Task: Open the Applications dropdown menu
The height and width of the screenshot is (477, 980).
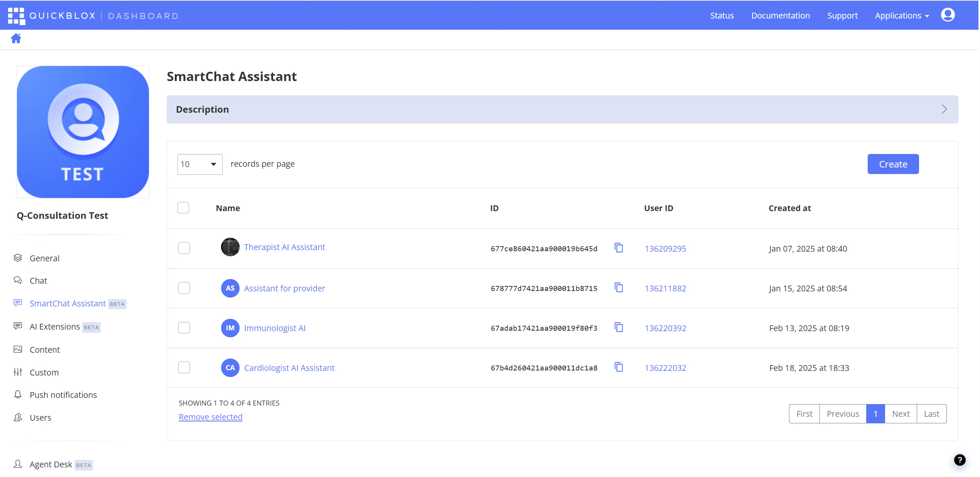Action: click(902, 15)
